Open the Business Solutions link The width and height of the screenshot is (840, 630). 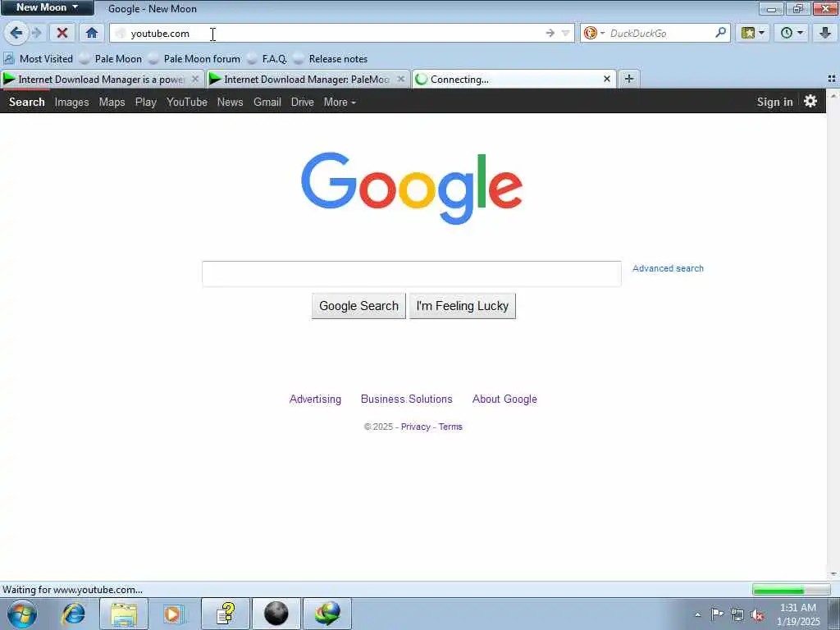tap(407, 399)
